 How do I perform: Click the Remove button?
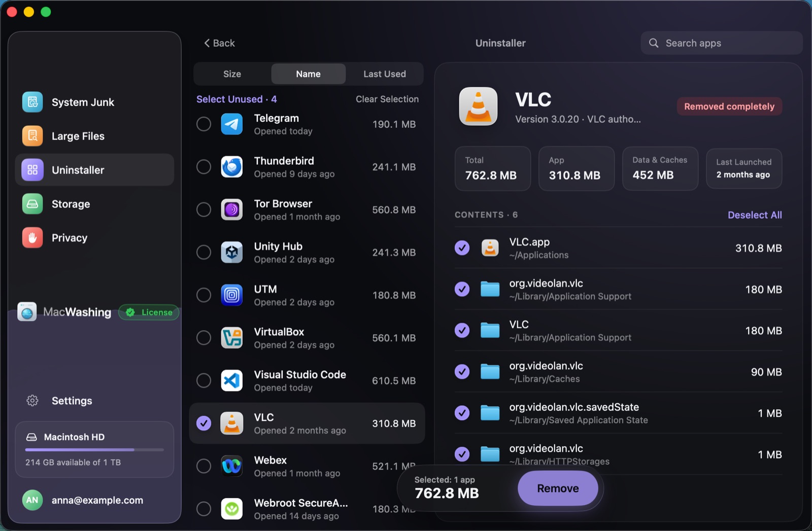pyautogui.click(x=558, y=488)
